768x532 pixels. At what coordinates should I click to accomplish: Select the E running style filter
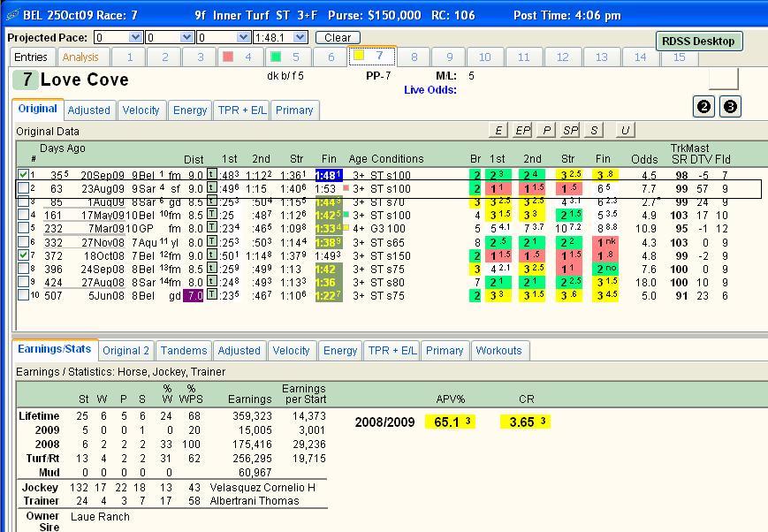498,130
